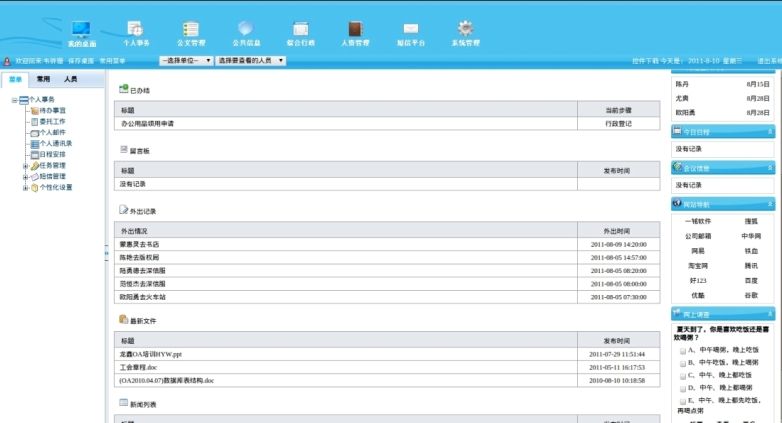Open 我的桌面 desktop icon in top navigation
The width and height of the screenshot is (782, 423).
(82, 30)
